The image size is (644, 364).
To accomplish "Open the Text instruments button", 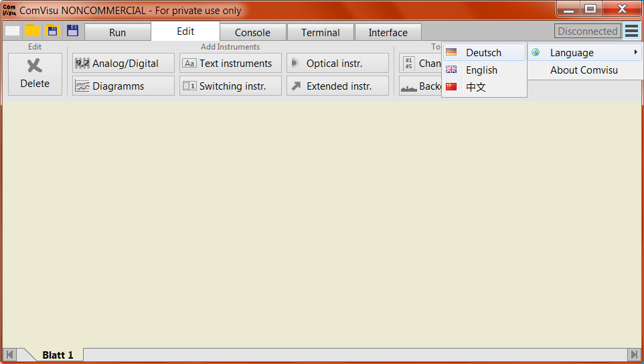I will (x=230, y=63).
